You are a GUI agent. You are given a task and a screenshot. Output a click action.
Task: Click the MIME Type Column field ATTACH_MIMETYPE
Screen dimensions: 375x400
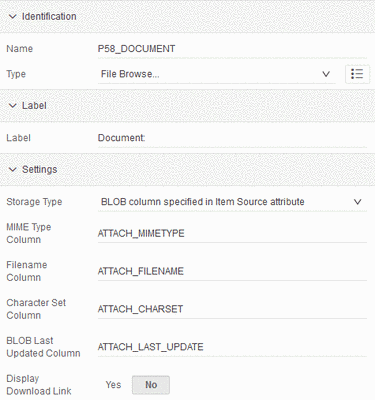[x=232, y=233]
